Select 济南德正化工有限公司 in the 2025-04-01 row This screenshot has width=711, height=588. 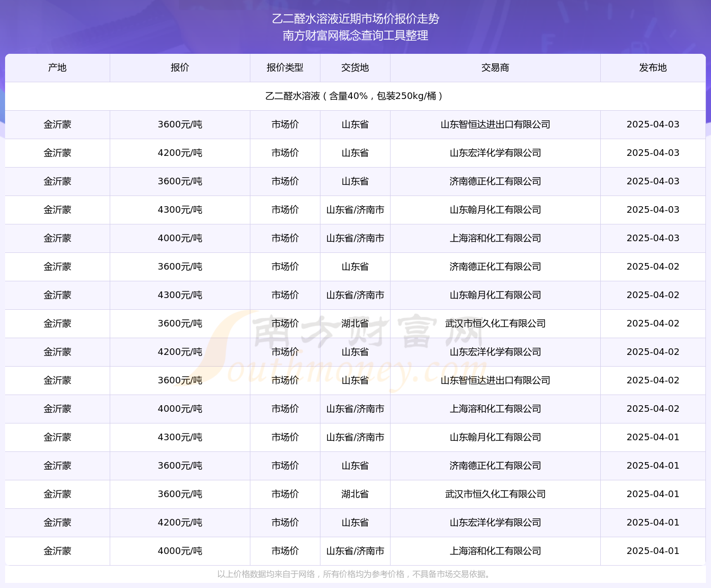tap(495, 466)
